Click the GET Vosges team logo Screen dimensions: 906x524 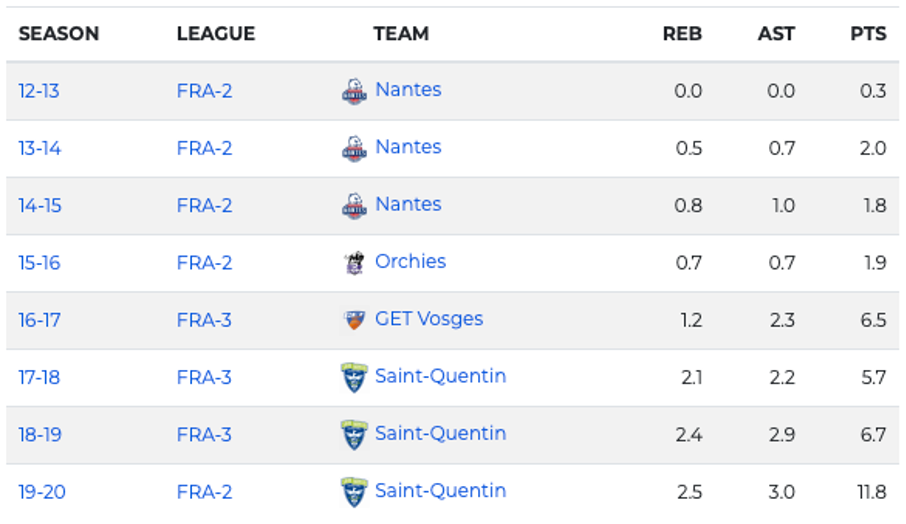354,319
